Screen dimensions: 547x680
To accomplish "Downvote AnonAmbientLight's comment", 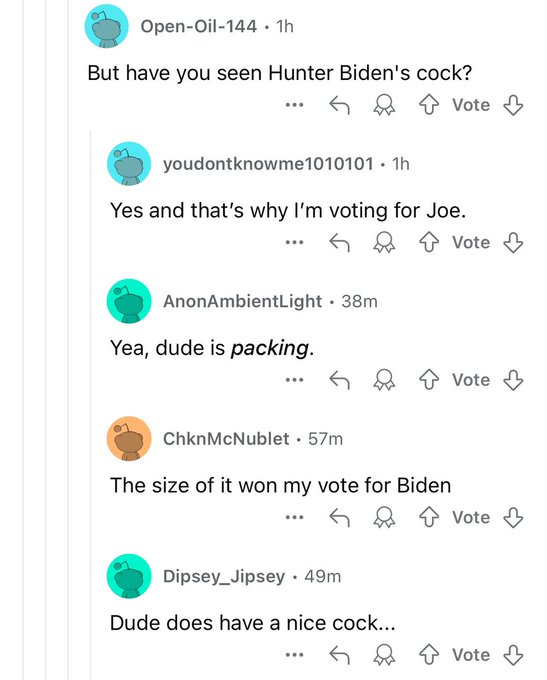I will coord(513,380).
